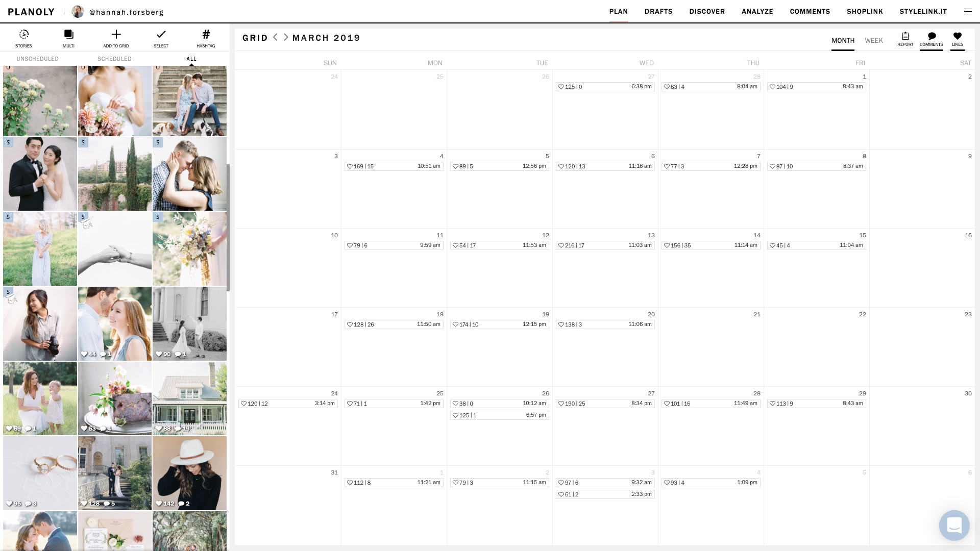The height and width of the screenshot is (551, 980).
Task: Open the DISCOVER menu item
Action: [x=707, y=11]
